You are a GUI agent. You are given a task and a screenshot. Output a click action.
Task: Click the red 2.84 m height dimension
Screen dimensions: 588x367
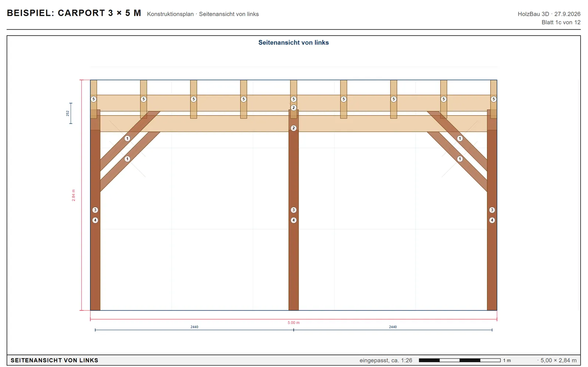click(73, 195)
